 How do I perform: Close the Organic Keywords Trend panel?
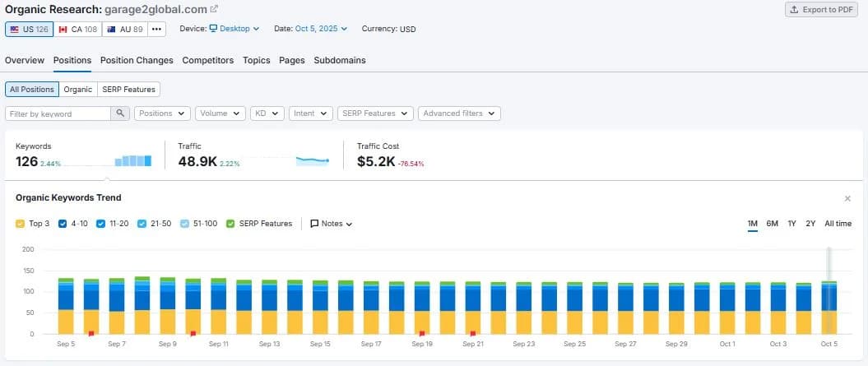tap(847, 198)
